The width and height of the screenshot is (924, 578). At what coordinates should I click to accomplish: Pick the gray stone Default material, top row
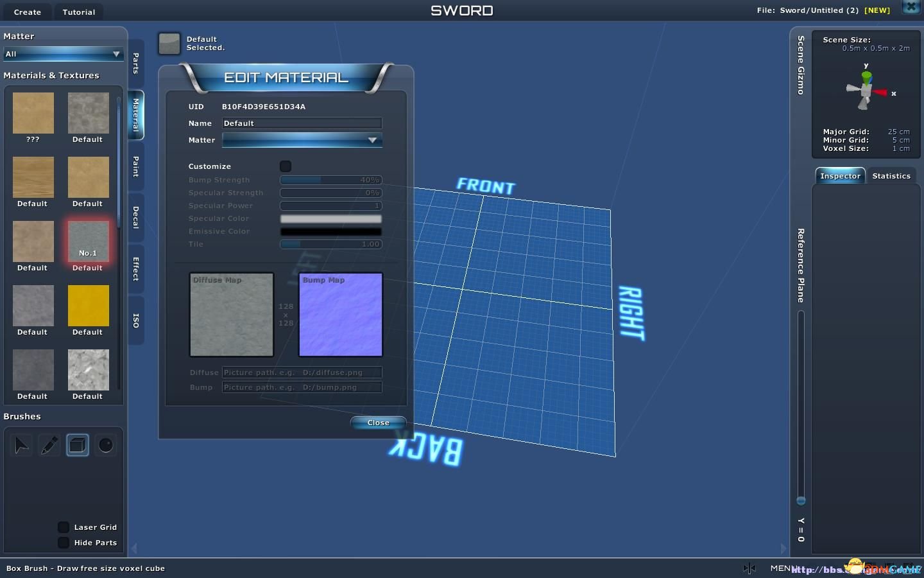(88, 113)
